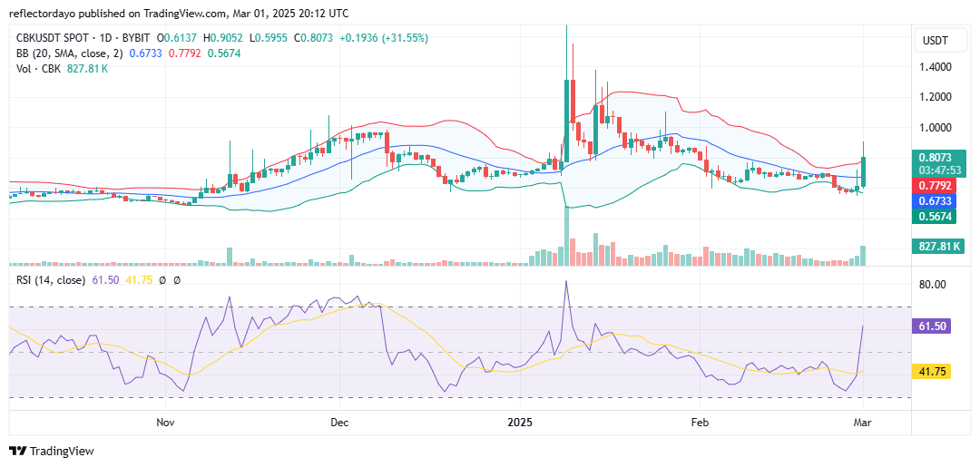Click the blue basis tag 0.6733

(935, 201)
